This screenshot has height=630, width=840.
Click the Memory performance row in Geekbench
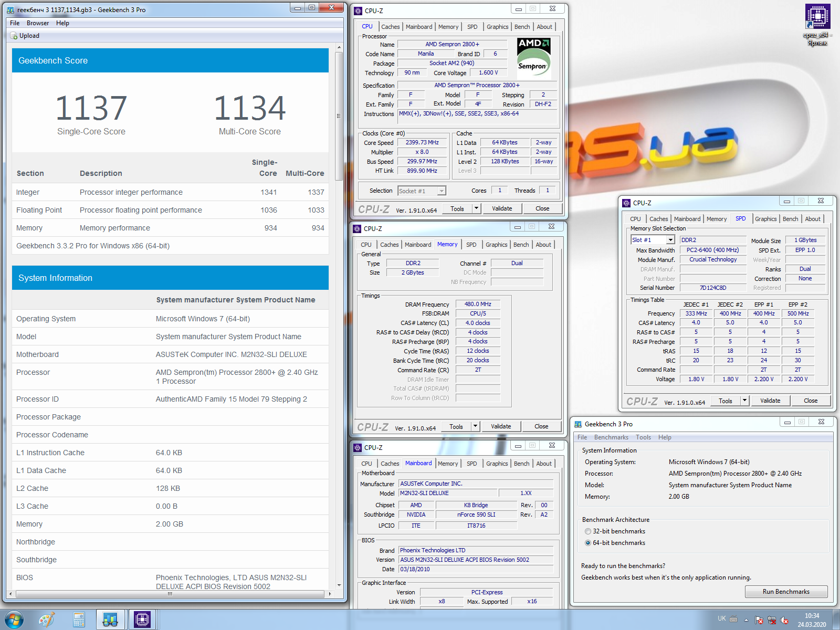(x=170, y=228)
